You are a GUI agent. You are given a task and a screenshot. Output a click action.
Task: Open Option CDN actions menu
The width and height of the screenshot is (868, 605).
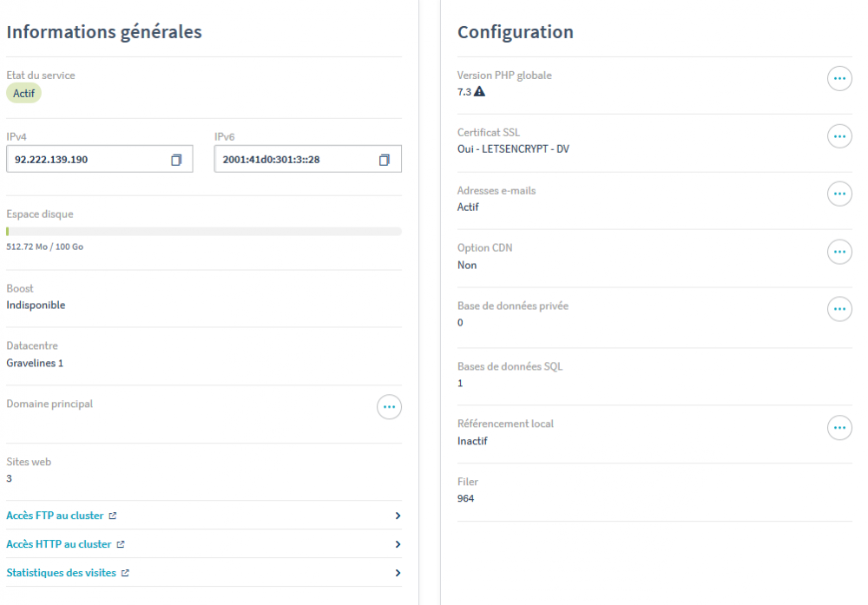click(x=839, y=252)
